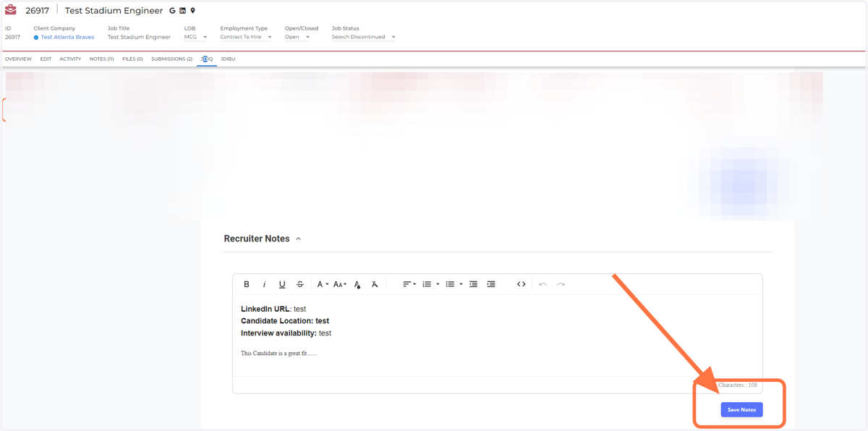This screenshot has height=431, width=868.
Task: Click the ID value 26917 under ID
Action: click(x=12, y=37)
